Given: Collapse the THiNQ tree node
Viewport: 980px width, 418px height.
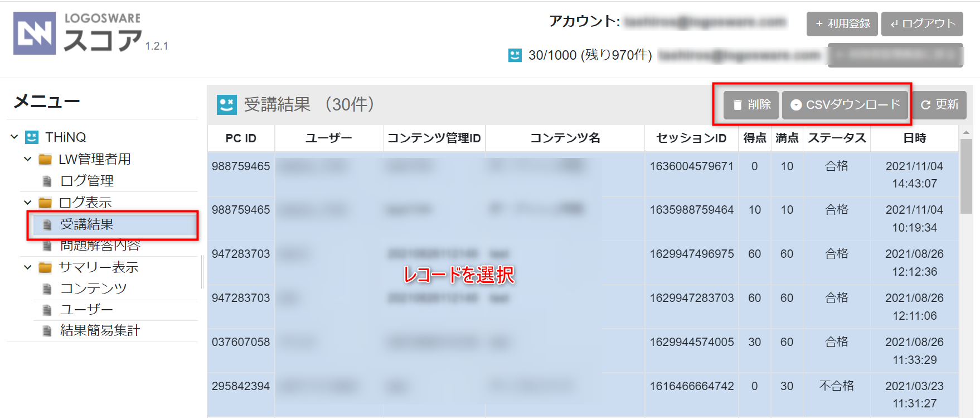Looking at the screenshot, I should 14,137.
